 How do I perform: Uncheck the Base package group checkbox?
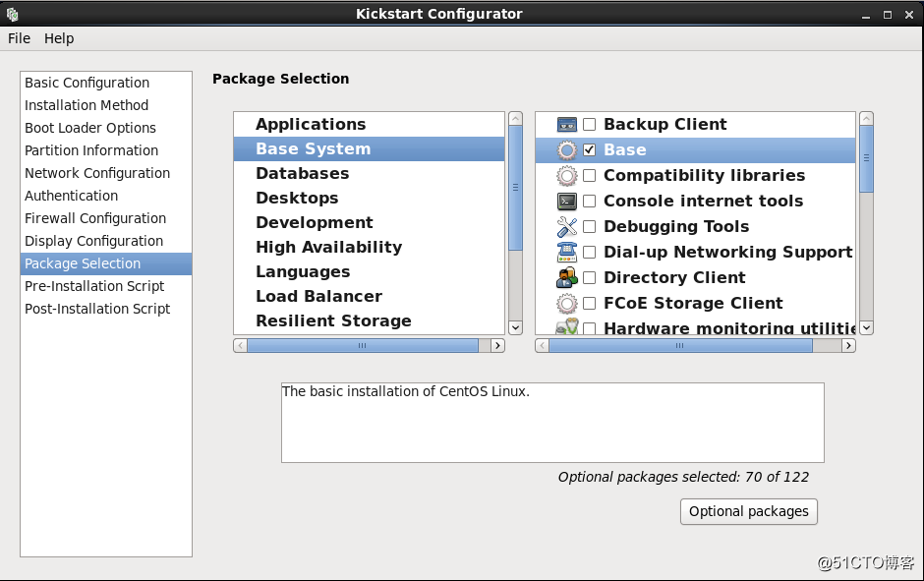click(589, 150)
